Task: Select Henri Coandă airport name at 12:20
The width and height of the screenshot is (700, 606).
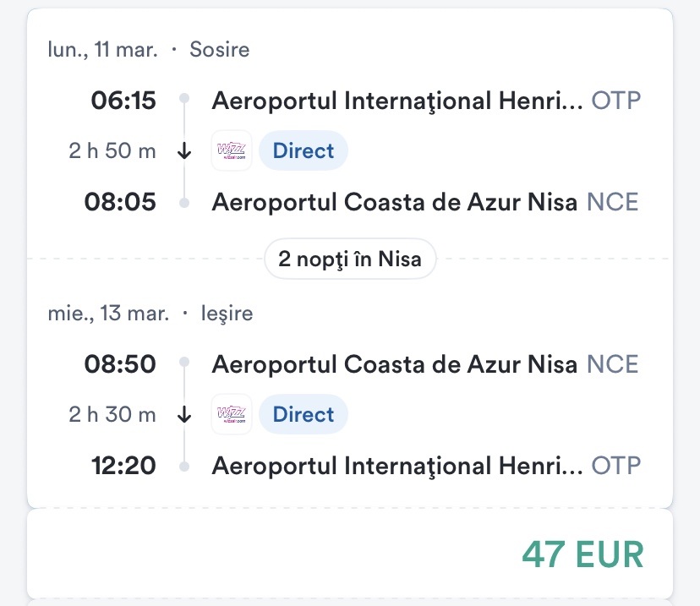Action: point(397,466)
